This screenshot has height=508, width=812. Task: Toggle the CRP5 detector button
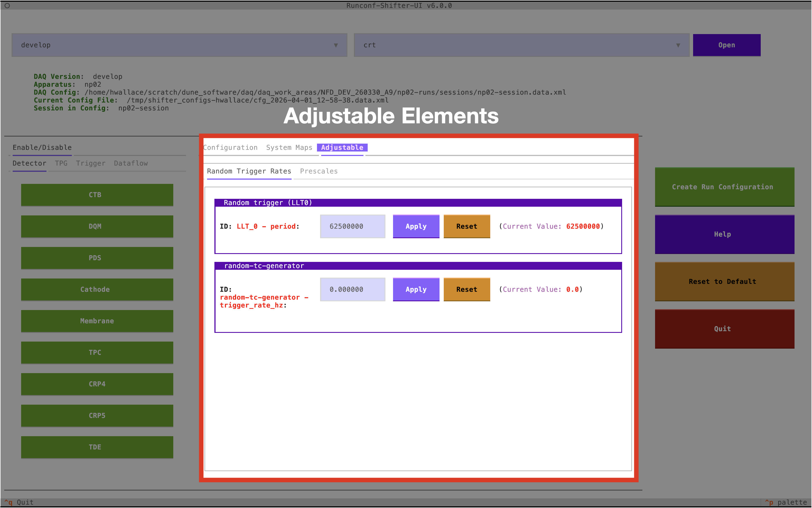pos(97,416)
